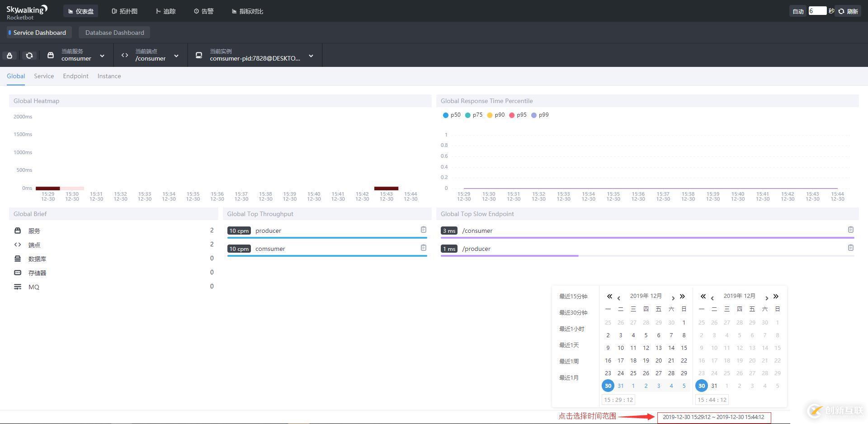
Task: Toggle the p50 legend series
Action: [x=452, y=115]
